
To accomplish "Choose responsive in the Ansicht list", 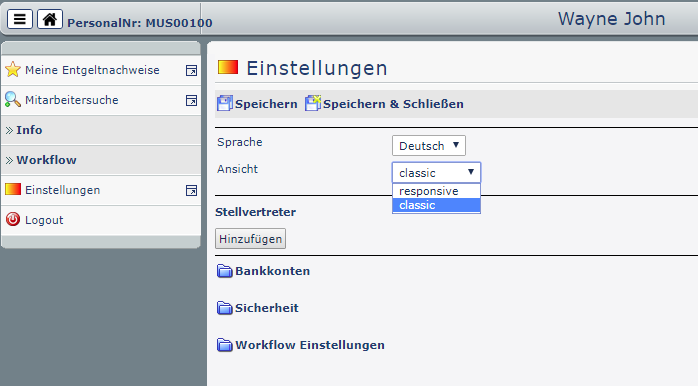I will 436,191.
